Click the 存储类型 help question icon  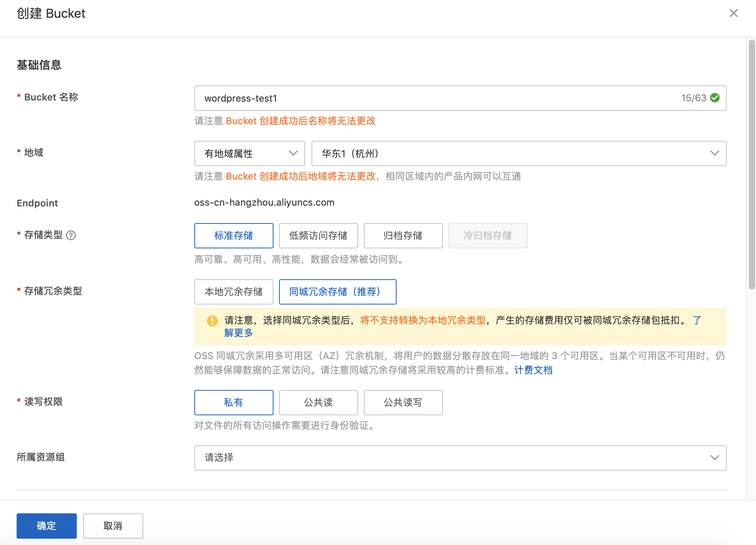click(x=71, y=235)
